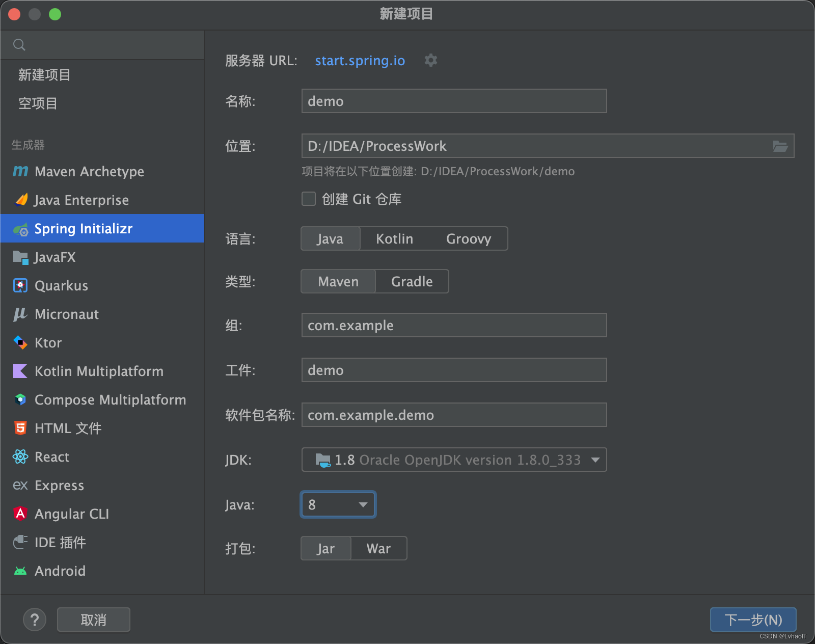Open the start.spring.io server link
The image size is (815, 644).
(x=360, y=61)
